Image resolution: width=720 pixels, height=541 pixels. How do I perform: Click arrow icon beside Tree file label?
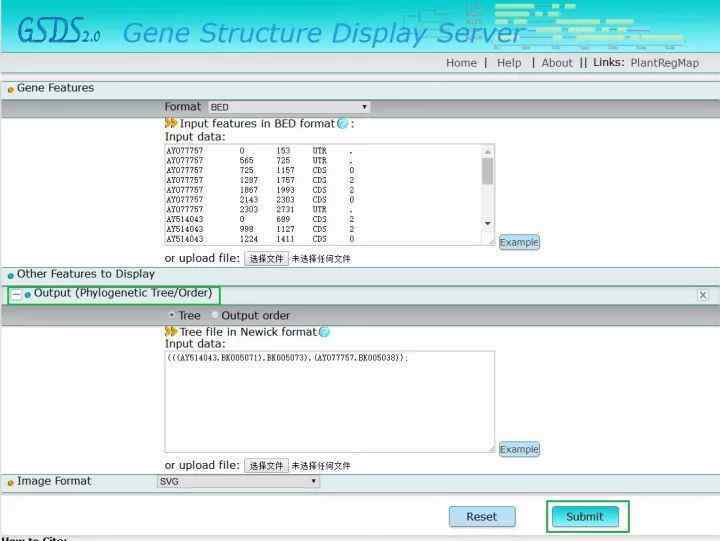(x=171, y=332)
